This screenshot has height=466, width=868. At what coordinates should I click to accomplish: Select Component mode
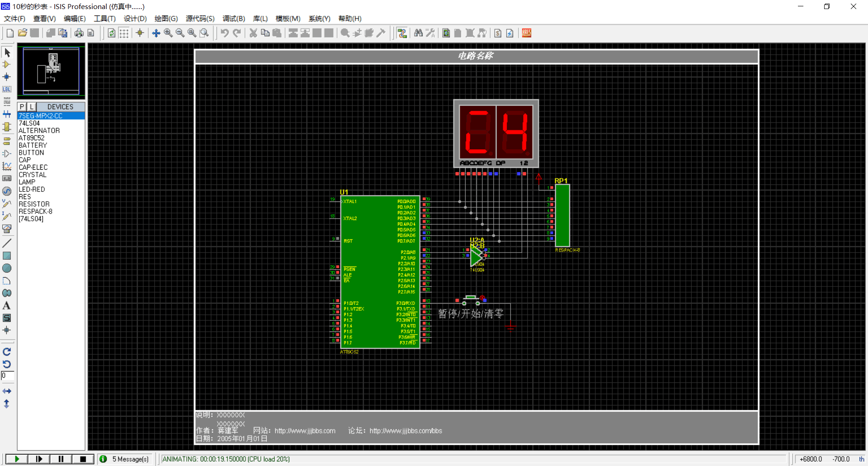(7, 65)
